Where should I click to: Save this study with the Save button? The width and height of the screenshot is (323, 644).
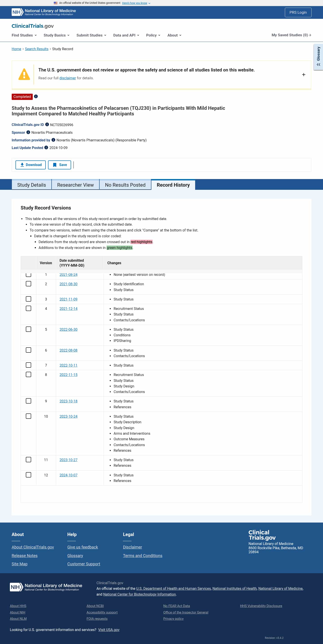pyautogui.click(x=59, y=165)
